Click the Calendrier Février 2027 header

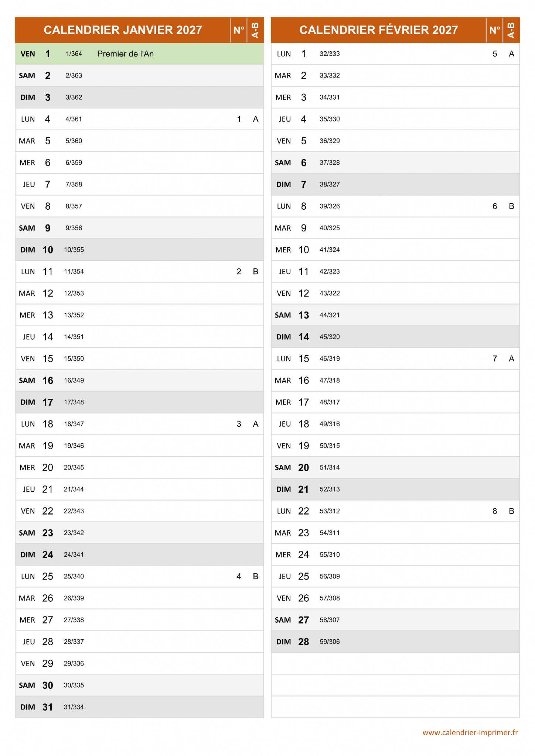tap(378, 30)
